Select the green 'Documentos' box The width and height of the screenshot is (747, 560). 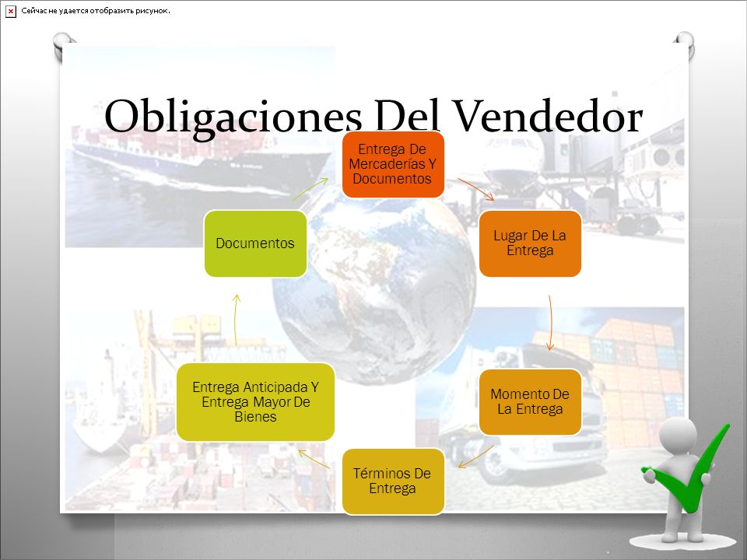tap(255, 243)
